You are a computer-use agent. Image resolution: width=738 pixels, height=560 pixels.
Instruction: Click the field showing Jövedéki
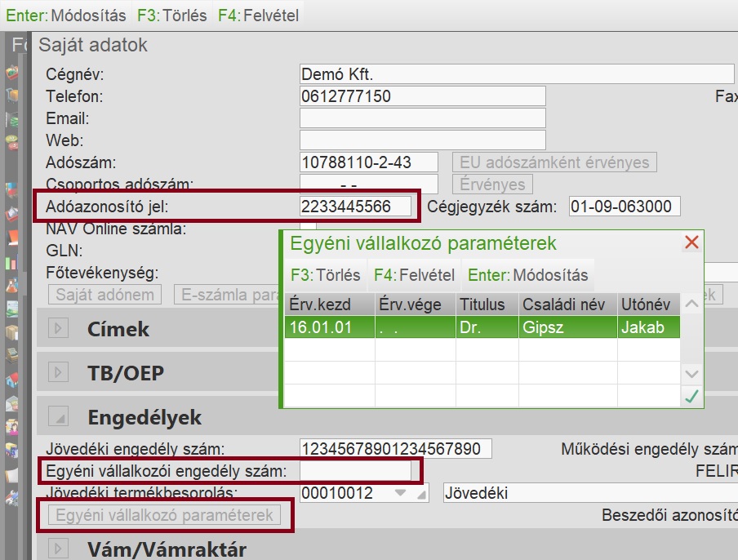[591, 493]
